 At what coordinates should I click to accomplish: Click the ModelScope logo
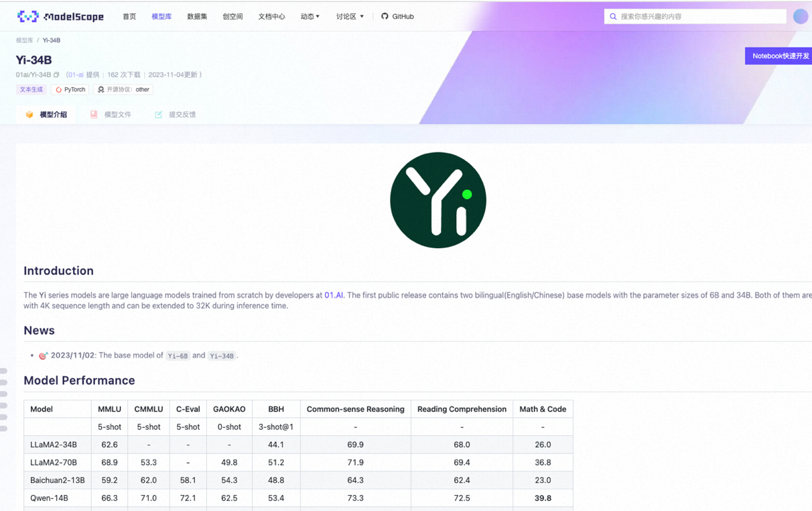tap(60, 16)
